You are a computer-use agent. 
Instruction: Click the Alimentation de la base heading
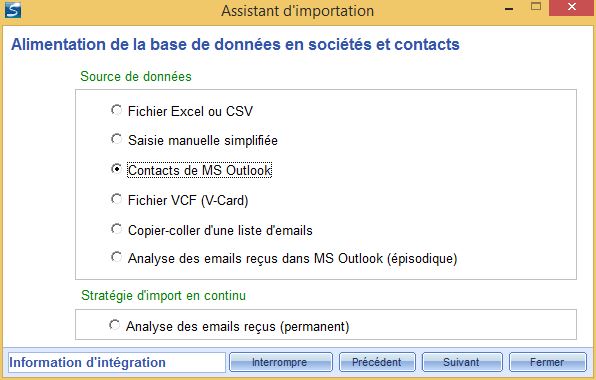pos(235,44)
